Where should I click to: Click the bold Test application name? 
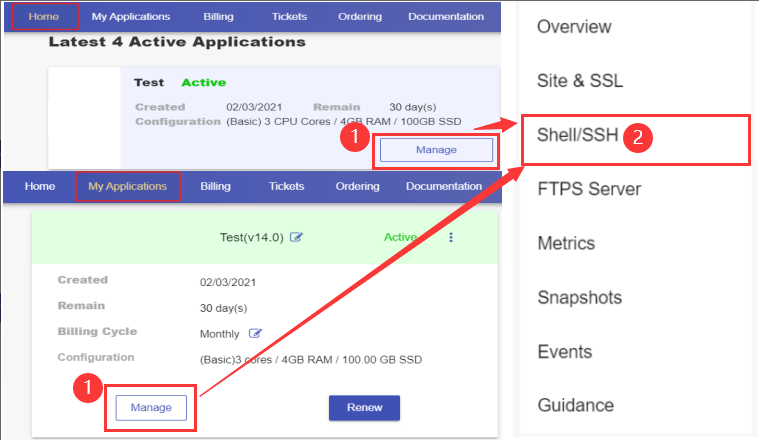149,83
